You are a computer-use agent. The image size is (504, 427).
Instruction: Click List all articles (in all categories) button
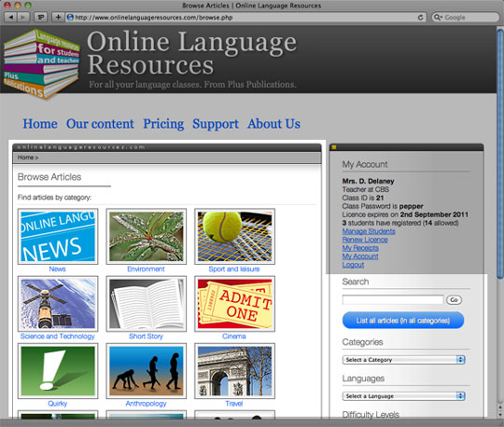[x=403, y=321]
